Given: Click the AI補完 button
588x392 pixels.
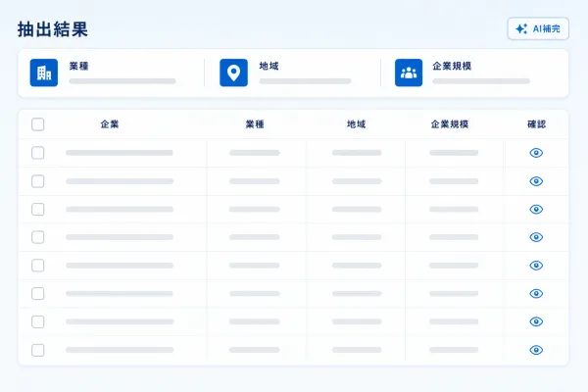Looking at the screenshot, I should (x=538, y=28).
